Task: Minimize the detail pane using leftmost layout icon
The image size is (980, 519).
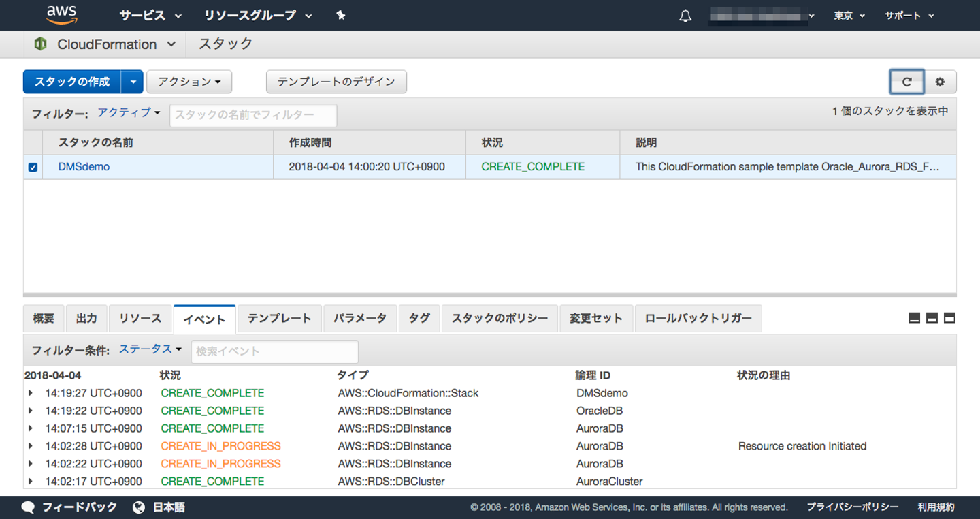Action: coord(915,318)
